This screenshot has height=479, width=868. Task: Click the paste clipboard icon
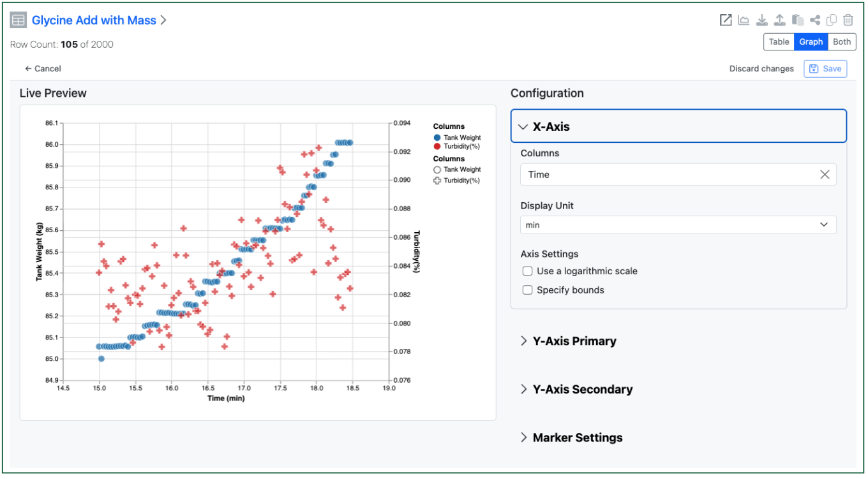pos(797,20)
